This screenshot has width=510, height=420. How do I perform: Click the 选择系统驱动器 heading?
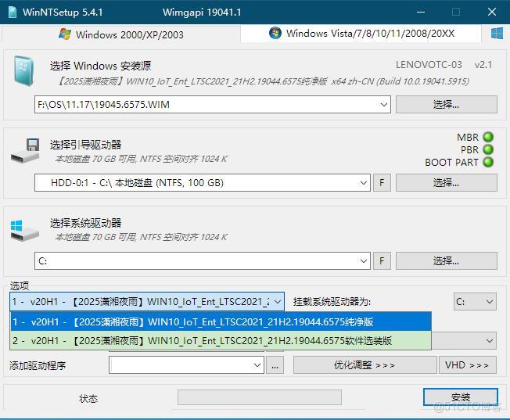(x=85, y=223)
